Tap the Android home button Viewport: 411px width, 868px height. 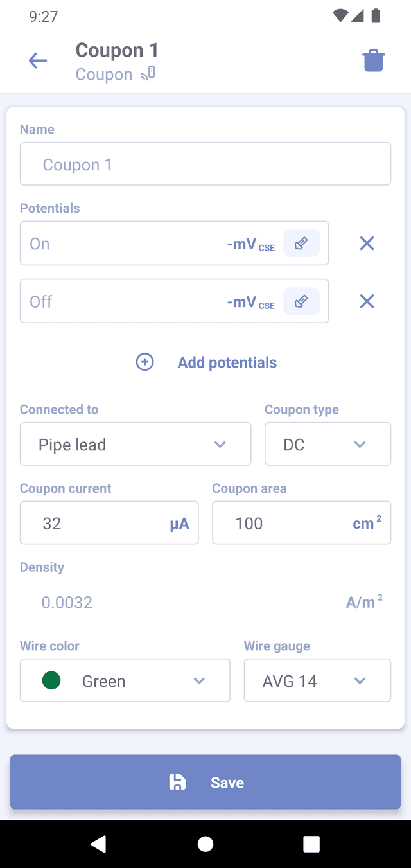tap(205, 844)
